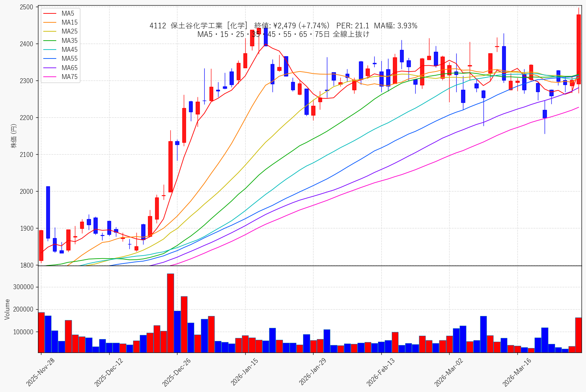
Task: Click the 2026-Mar-02 date axis label
Action: [x=449, y=372]
